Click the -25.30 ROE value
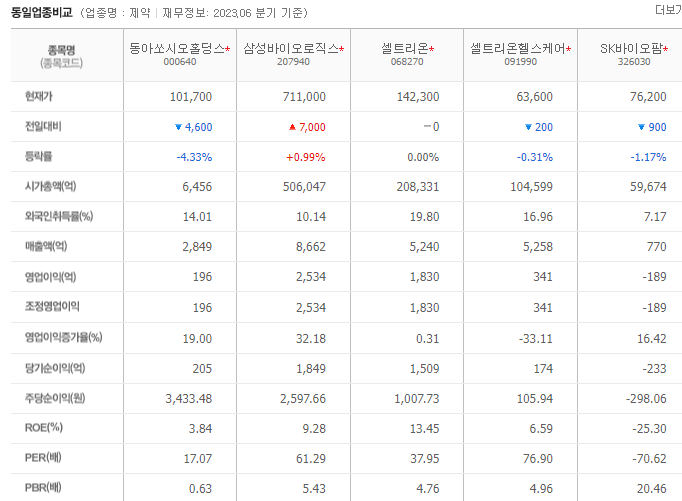 (649, 428)
